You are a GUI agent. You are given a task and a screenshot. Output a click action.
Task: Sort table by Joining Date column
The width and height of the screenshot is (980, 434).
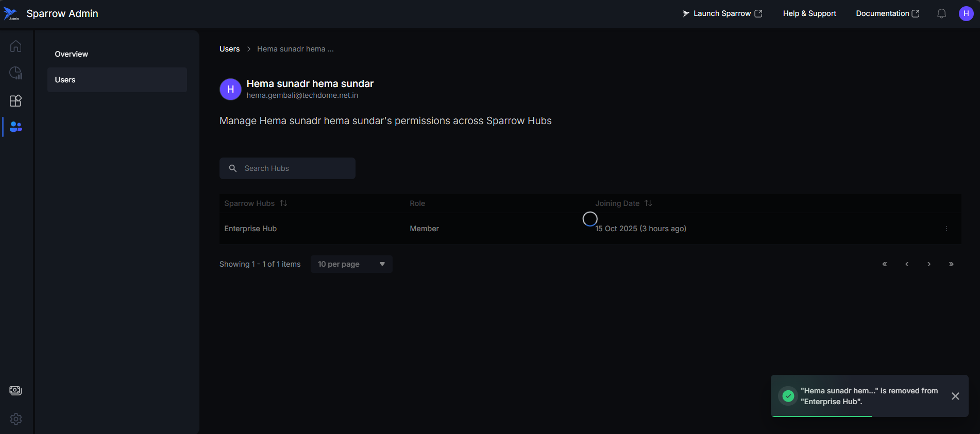pos(648,203)
